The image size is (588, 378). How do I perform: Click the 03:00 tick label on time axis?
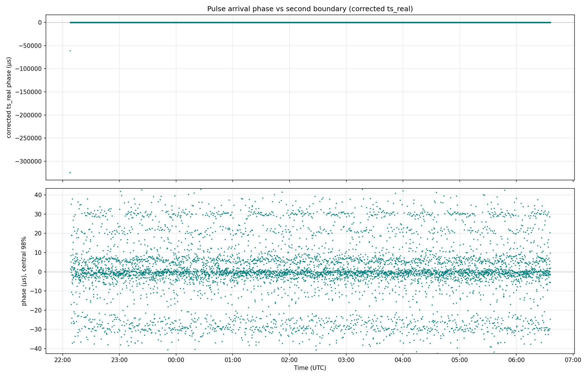click(346, 360)
